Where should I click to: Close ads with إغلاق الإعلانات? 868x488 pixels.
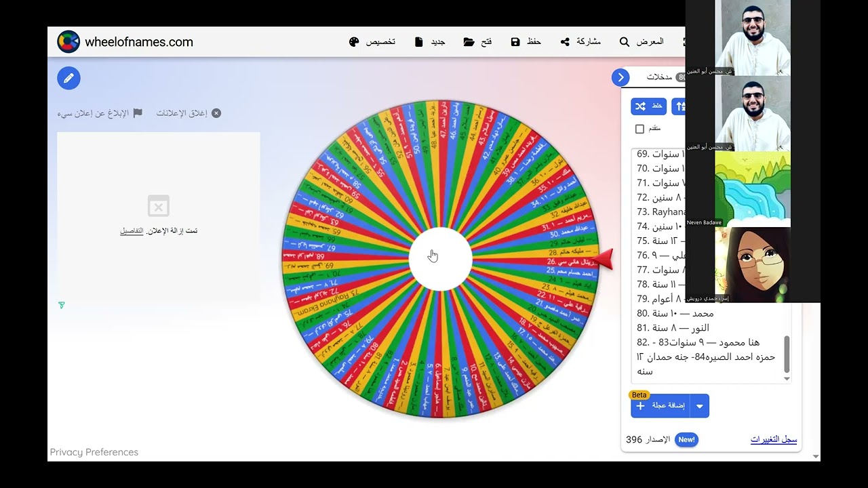[x=189, y=113]
